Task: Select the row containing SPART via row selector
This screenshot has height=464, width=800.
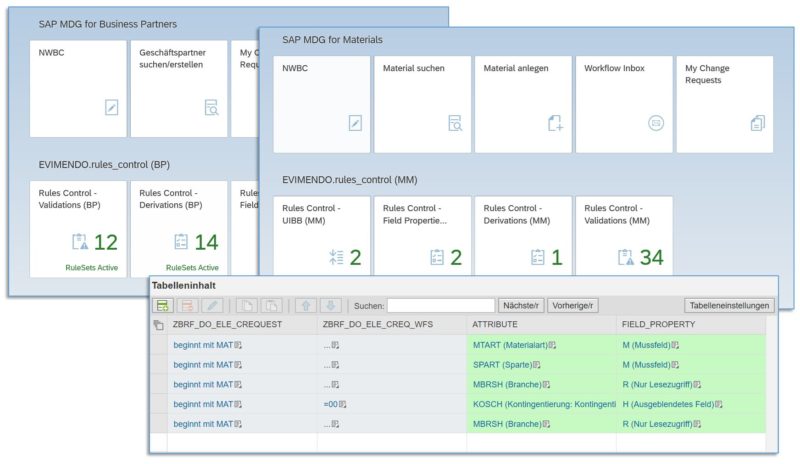Action: coord(159,364)
